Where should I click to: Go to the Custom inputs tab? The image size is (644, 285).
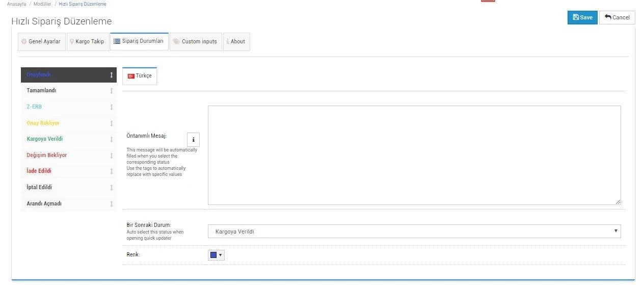(195, 42)
